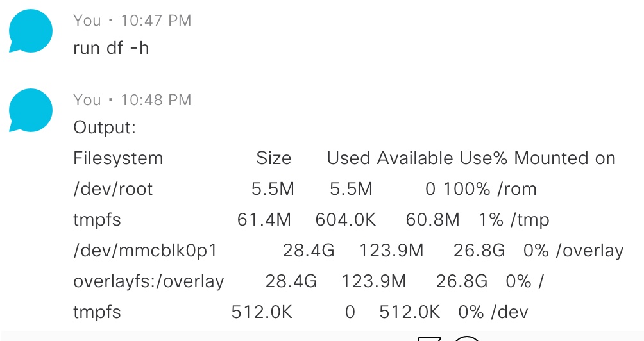
Task: Click the partially visible circular icon in bottom bar
Action: (x=468, y=338)
